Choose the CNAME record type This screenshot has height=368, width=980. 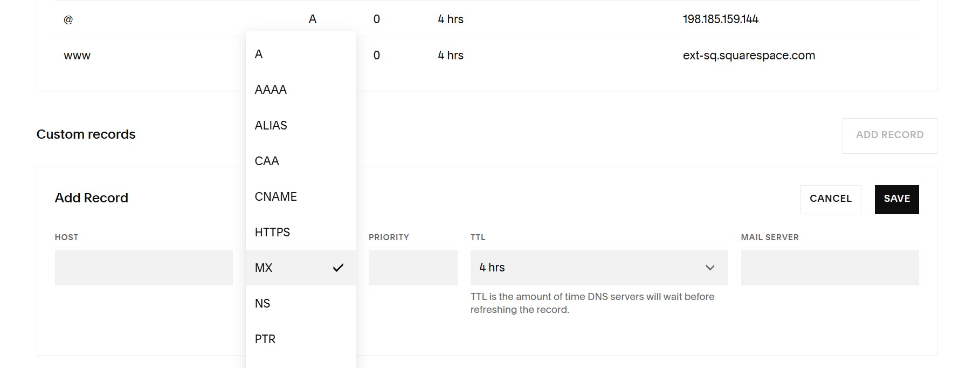275,197
